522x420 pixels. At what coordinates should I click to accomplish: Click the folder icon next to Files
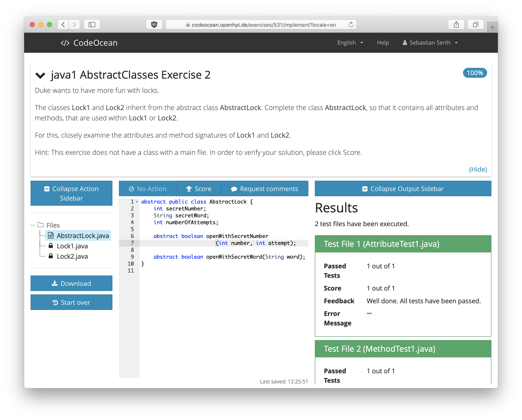point(41,225)
